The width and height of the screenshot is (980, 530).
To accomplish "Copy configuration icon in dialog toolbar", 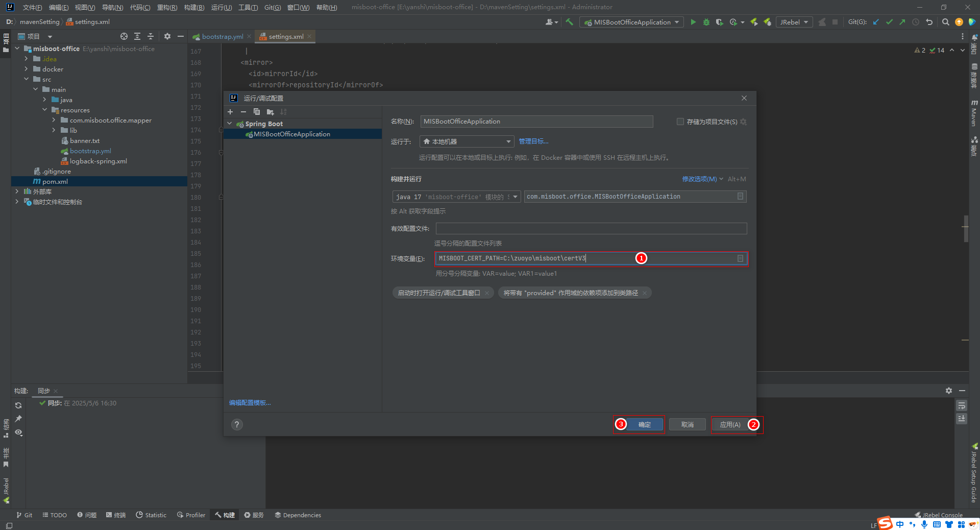I will 257,112.
